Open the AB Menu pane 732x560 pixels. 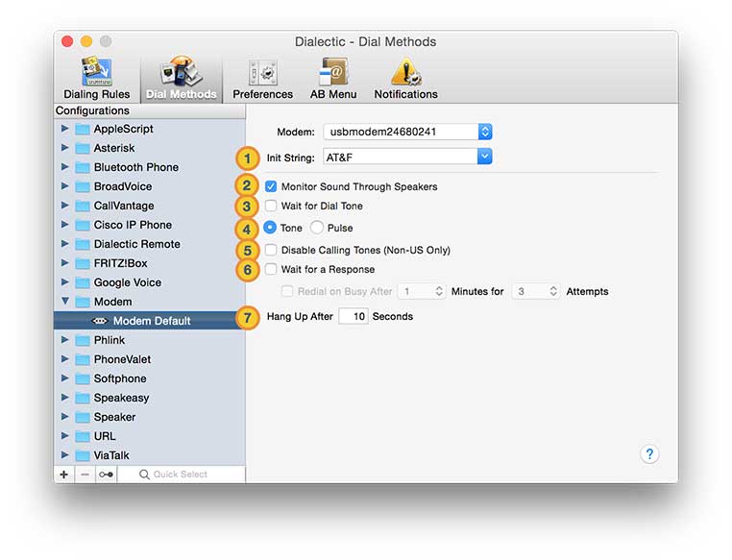pos(333,79)
